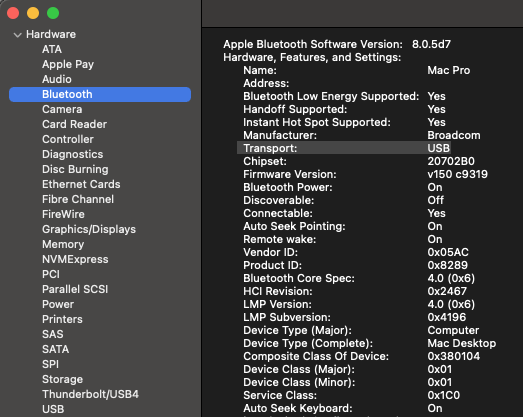Click the Vendor ID value 0x05AC

click(x=448, y=253)
